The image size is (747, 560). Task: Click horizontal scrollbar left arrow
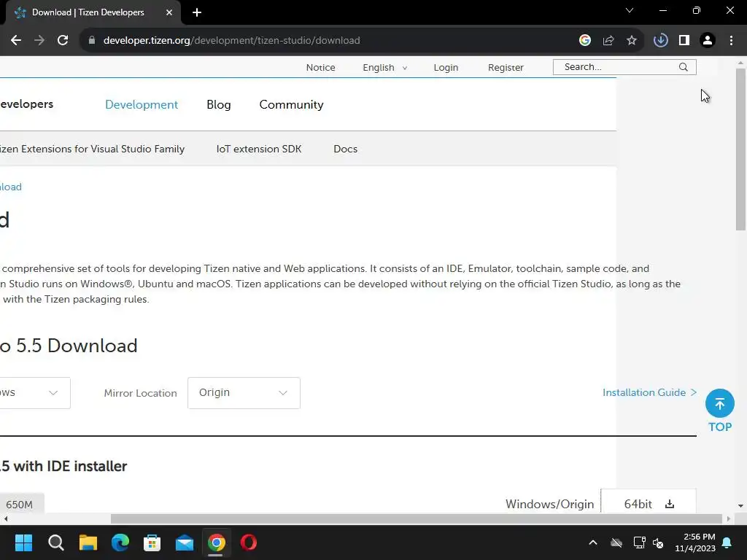6,518
